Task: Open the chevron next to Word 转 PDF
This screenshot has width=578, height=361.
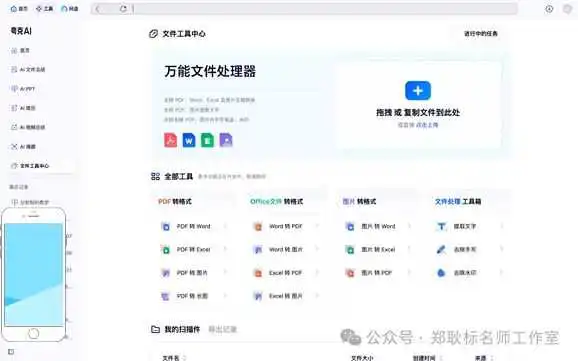Action: point(317,226)
